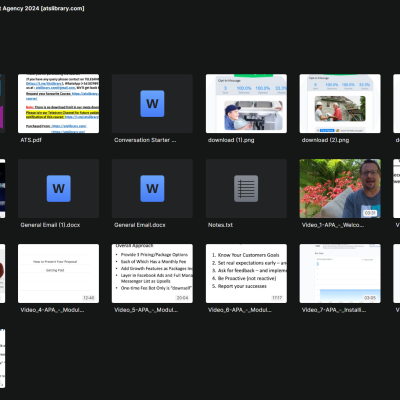Select the 'Conversation Starter ...' file label
The height and width of the screenshot is (400, 400).
click(x=145, y=140)
